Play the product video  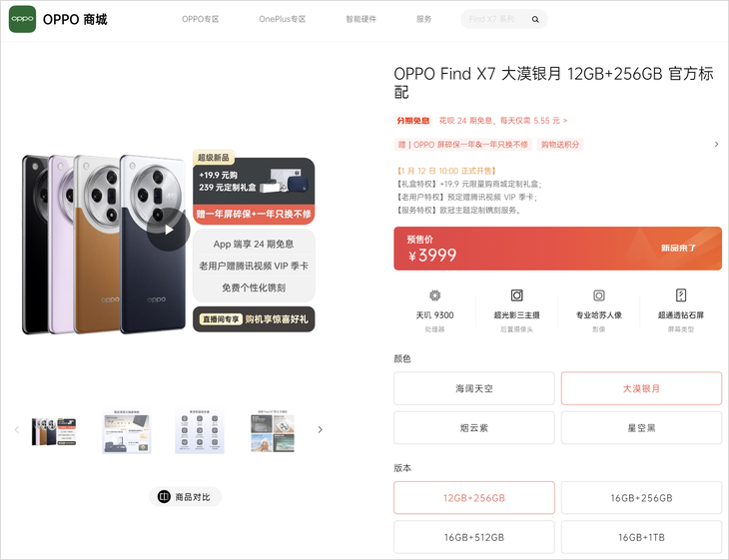pyautogui.click(x=169, y=230)
